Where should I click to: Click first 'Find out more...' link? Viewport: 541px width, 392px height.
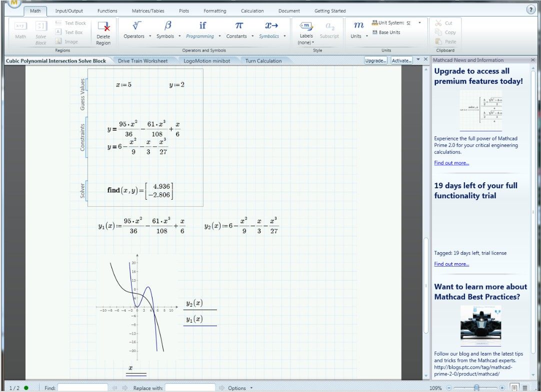click(451, 163)
